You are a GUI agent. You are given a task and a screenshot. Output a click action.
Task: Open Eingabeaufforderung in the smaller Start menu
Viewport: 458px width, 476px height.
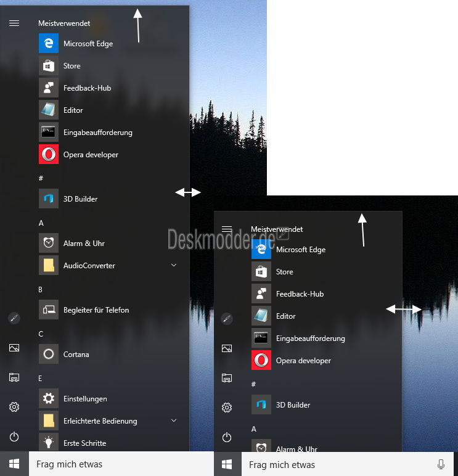pos(310,339)
